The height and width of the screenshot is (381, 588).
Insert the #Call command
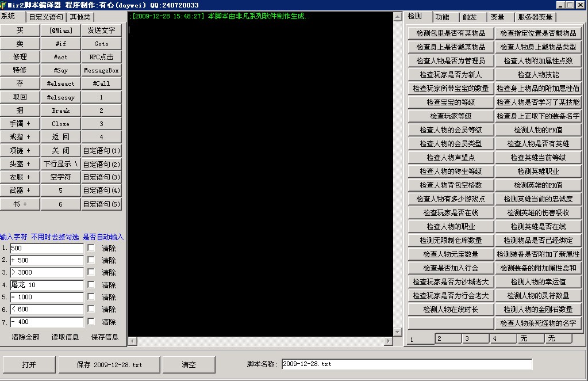click(101, 83)
